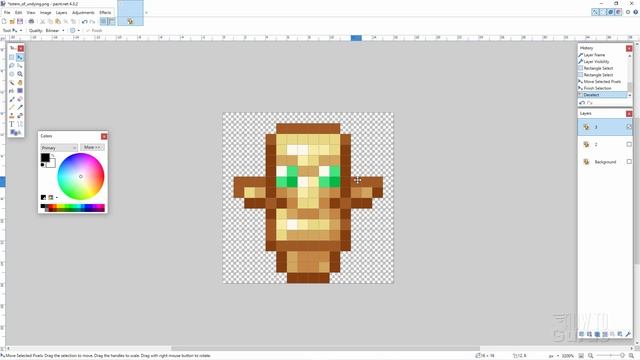The image size is (640, 360).
Task: Select the Color Picker eyedropper tool
Action: pos(20,107)
